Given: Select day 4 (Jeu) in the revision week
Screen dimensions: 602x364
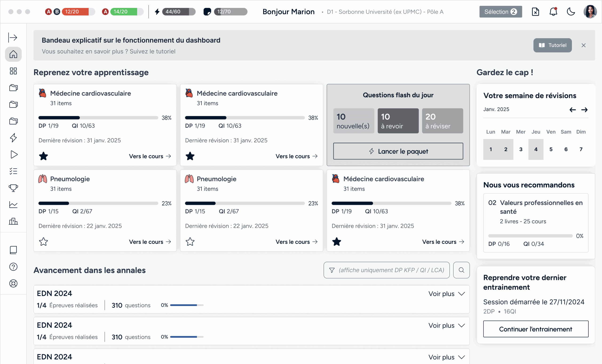Looking at the screenshot, I should click(536, 149).
